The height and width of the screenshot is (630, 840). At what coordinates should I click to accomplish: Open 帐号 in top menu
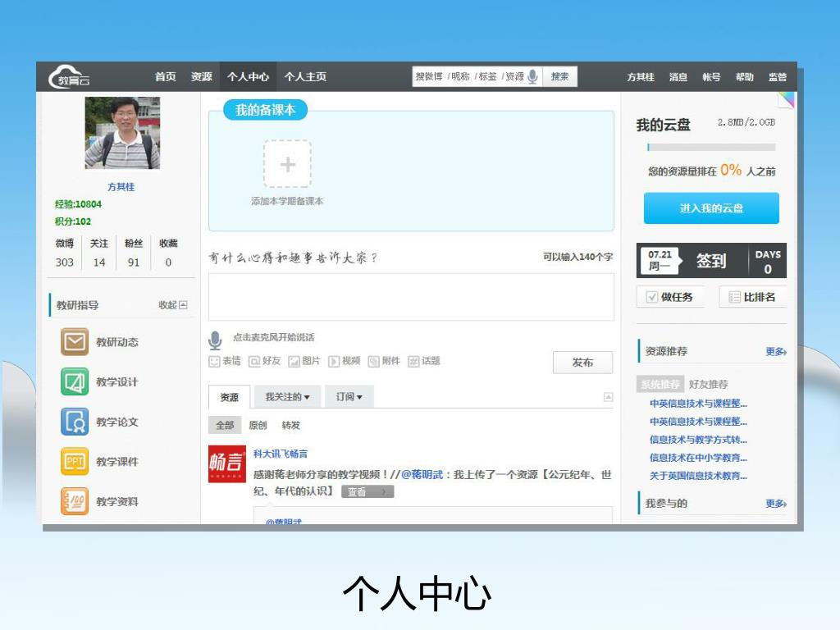tap(711, 77)
